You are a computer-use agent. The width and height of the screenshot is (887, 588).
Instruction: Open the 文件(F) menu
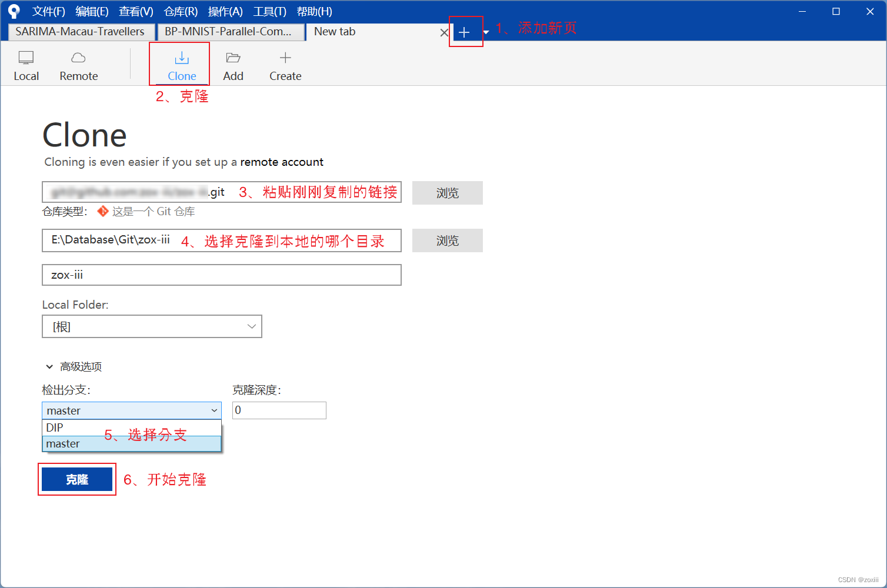pos(49,11)
